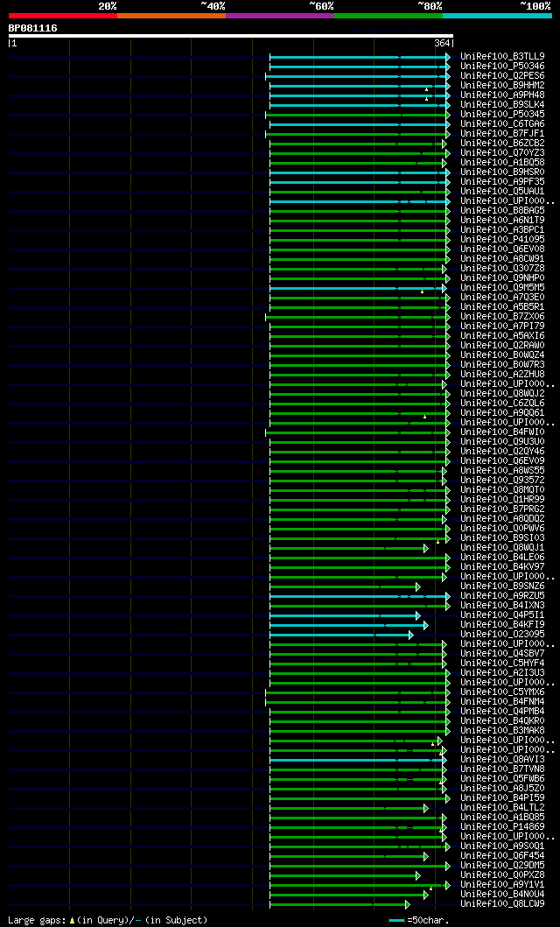560x927 pixels.
Task: Click the orange ~40% legend segment
Action: [171, 16]
